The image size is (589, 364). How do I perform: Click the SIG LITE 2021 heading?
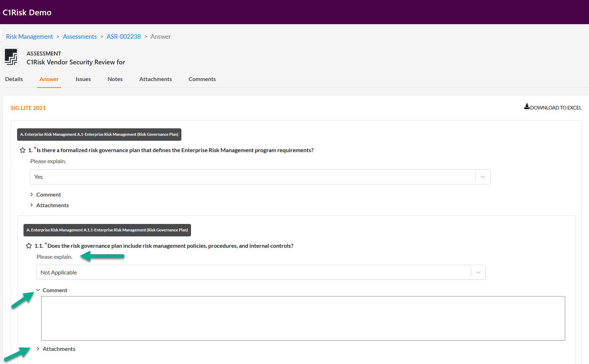point(28,108)
